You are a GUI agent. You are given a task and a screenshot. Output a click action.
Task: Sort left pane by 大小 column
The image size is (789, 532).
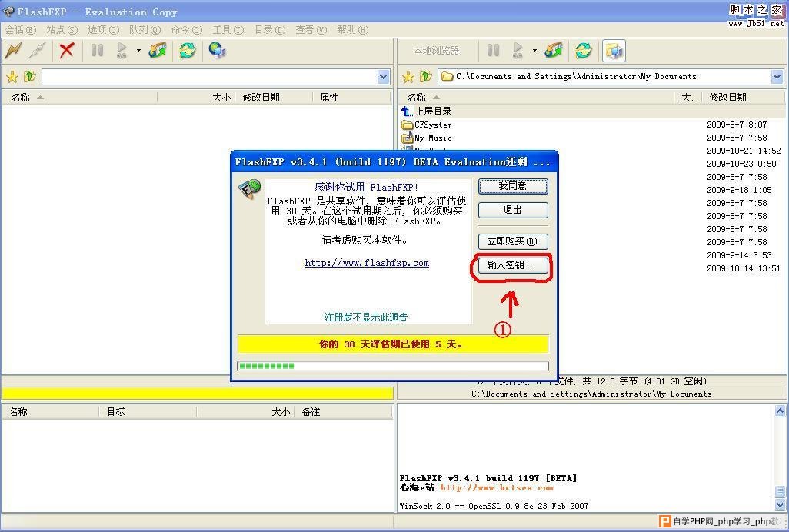point(196,97)
